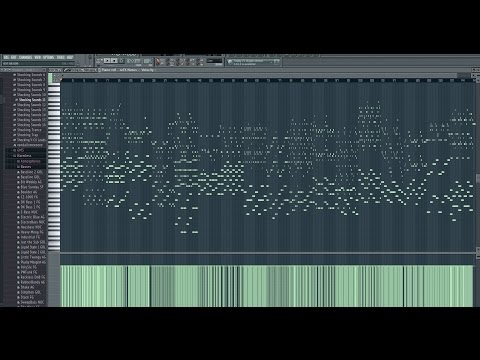
Task: Open the EDIT menu
Action: point(13,57)
